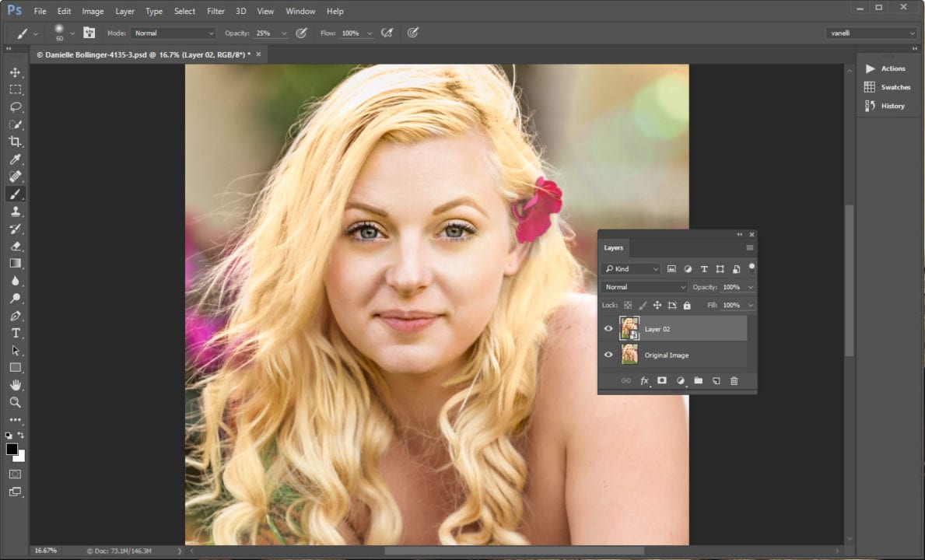925x560 pixels.
Task: Open the blend mode dropdown showing Normal
Action: click(643, 286)
